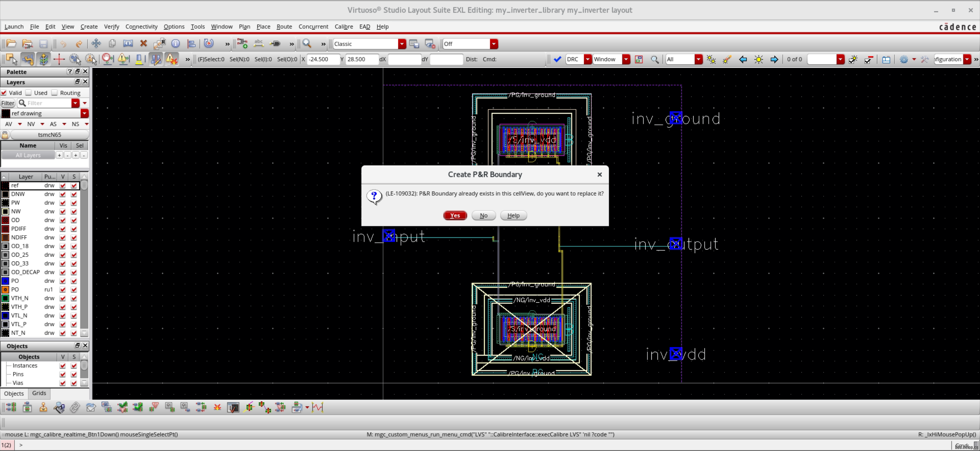Enable the Routing layers checkbox
980x451 pixels.
pos(55,92)
